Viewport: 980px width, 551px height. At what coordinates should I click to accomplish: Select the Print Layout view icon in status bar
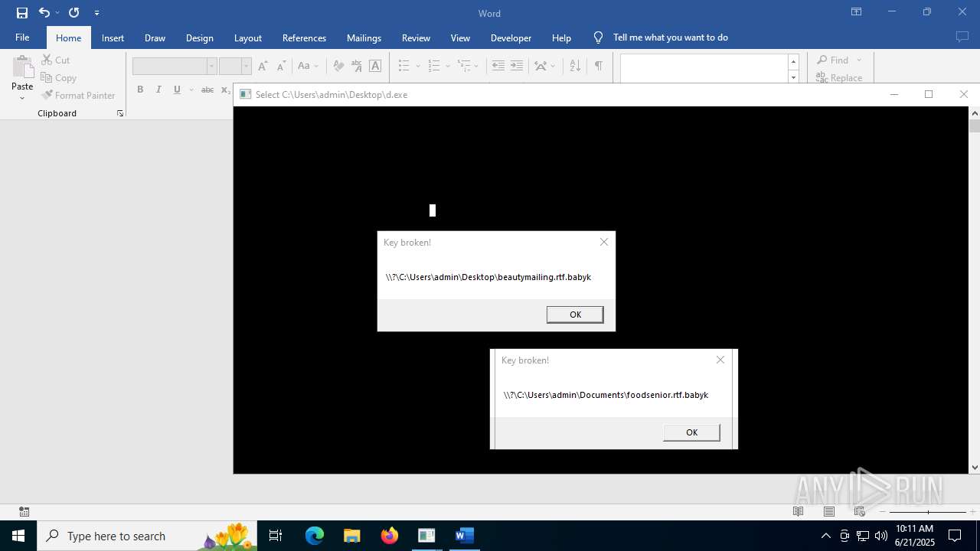click(x=829, y=511)
